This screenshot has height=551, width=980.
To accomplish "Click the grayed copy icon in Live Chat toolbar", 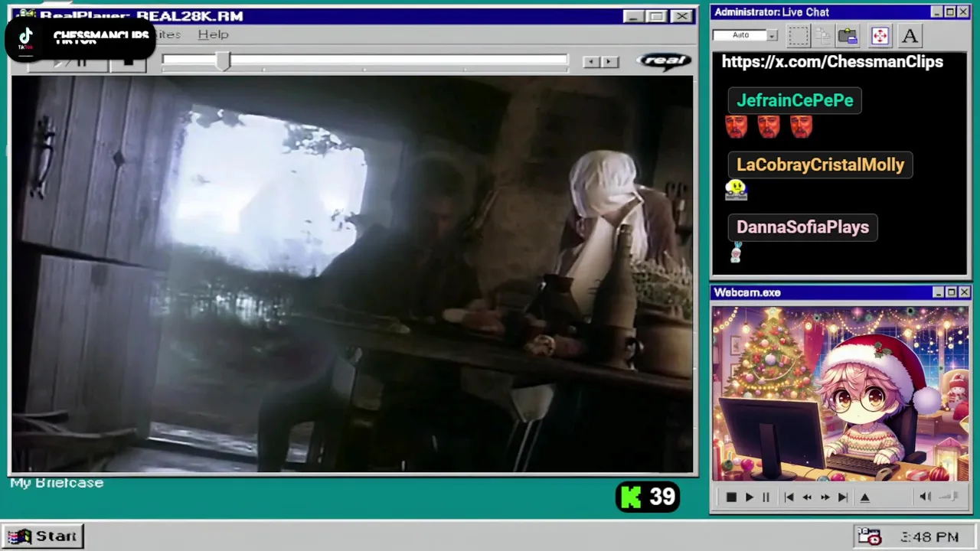I will pyautogui.click(x=823, y=35).
